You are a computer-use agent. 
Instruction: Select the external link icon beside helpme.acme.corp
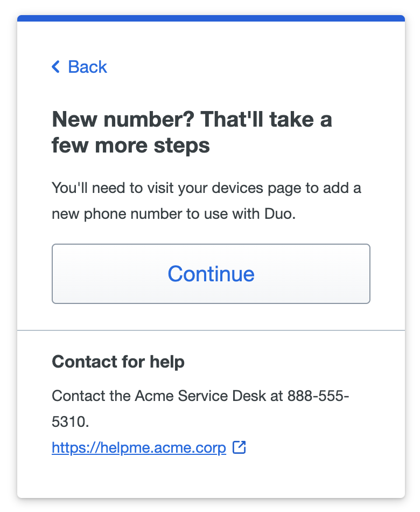pos(239,447)
